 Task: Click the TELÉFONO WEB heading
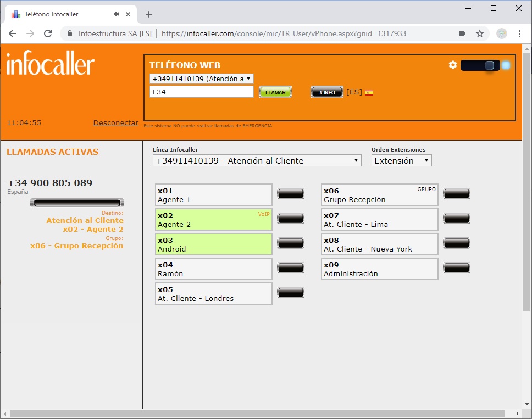[x=185, y=65]
